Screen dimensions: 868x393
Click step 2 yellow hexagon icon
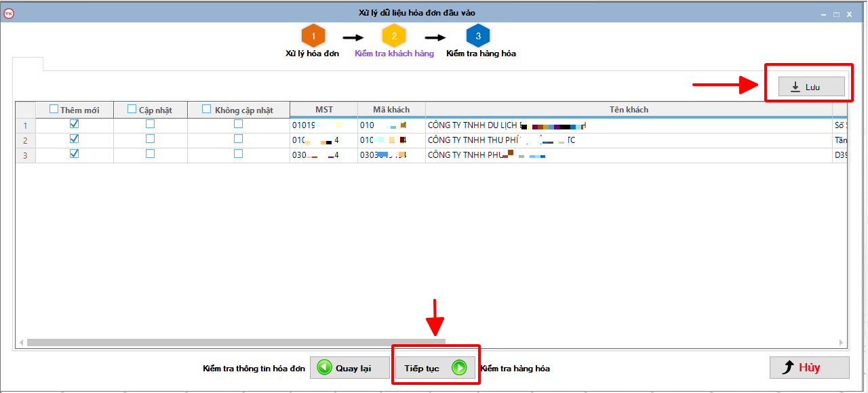394,36
